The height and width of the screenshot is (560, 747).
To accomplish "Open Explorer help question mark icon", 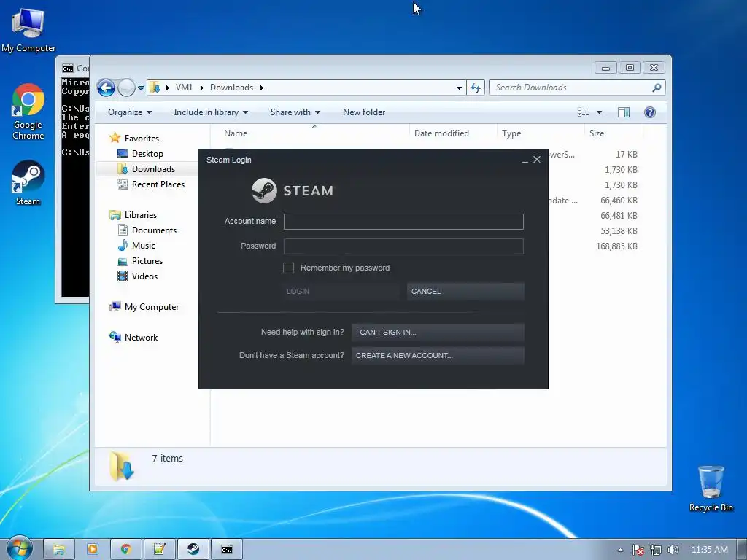I will pyautogui.click(x=650, y=112).
